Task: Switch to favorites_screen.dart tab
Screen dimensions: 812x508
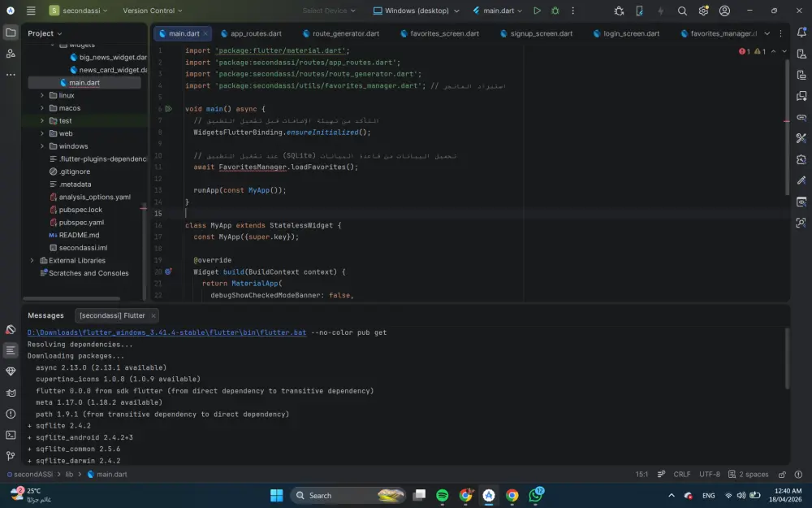Action: tap(439, 33)
